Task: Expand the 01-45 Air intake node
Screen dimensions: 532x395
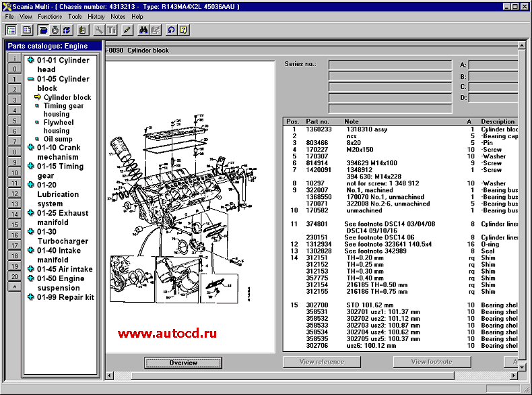Action: (30, 269)
